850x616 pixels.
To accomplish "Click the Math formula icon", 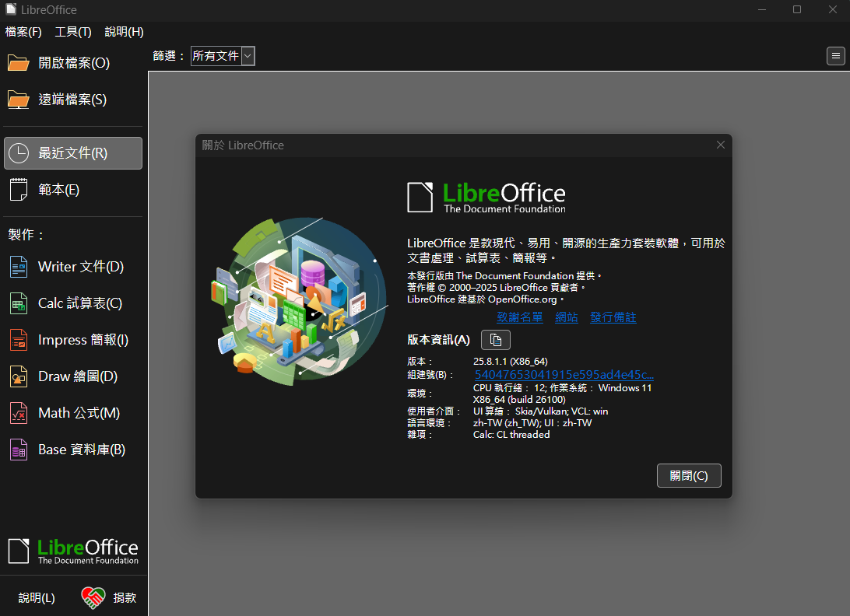I will 19,413.
